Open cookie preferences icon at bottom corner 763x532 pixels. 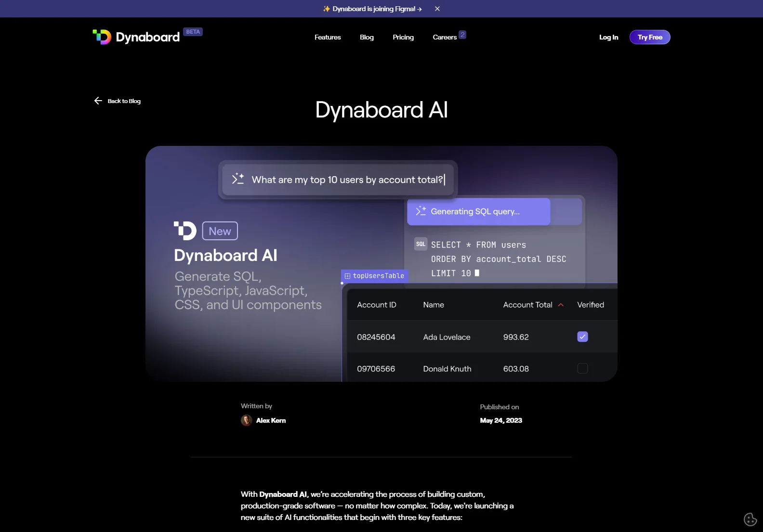pos(750,519)
